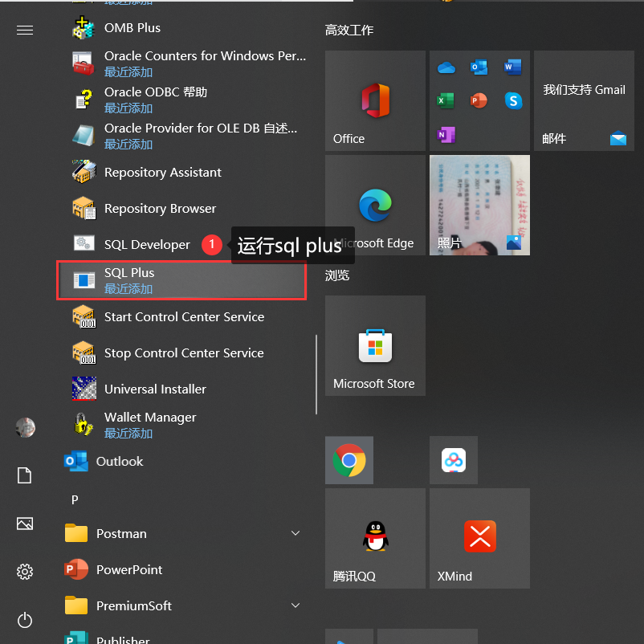Launch Repository Browser
This screenshot has width=644, height=644.
[x=185, y=208]
